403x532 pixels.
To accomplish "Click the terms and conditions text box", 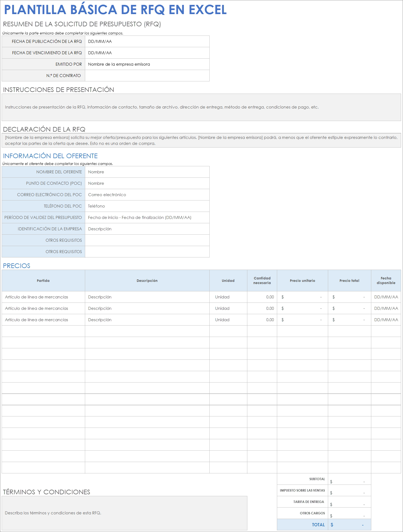I will 124,513.
